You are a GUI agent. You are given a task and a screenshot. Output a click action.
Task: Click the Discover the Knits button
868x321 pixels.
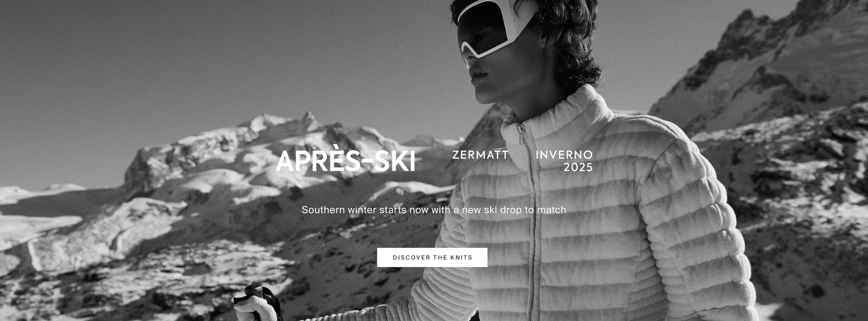432,257
